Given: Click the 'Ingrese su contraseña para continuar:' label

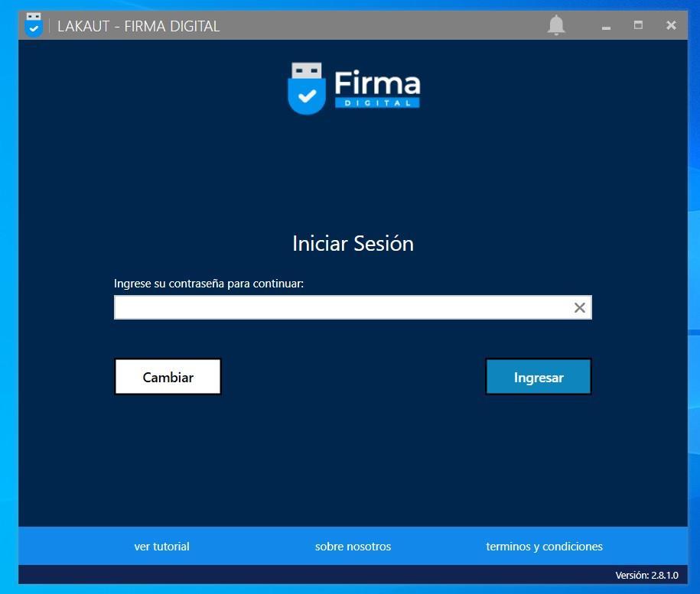Looking at the screenshot, I should click(209, 284).
